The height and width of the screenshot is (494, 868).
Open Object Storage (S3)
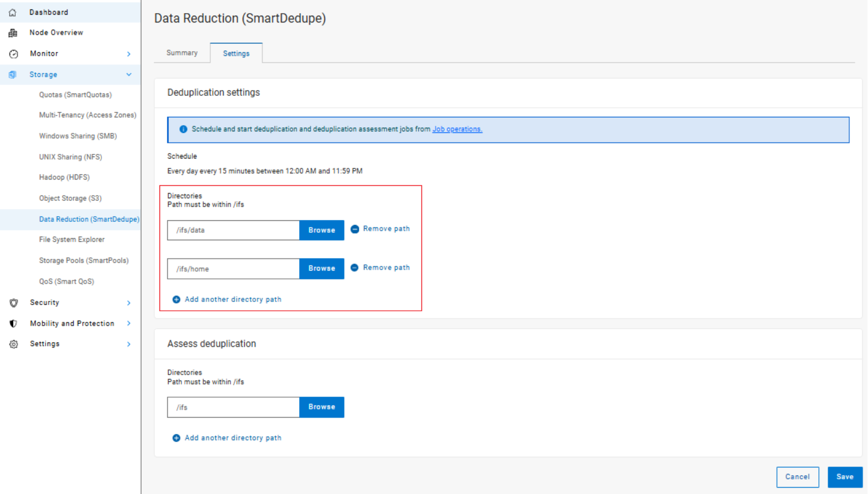pyautogui.click(x=70, y=198)
